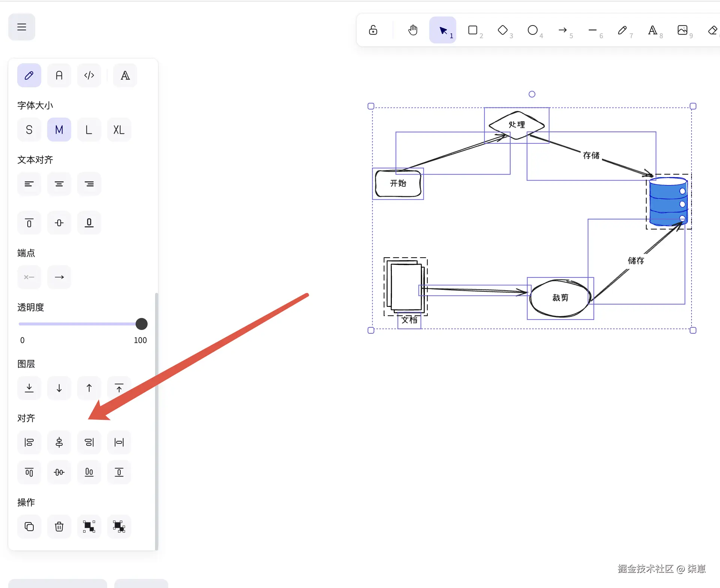
Task: Click the opacity slider handle
Action: 142,324
